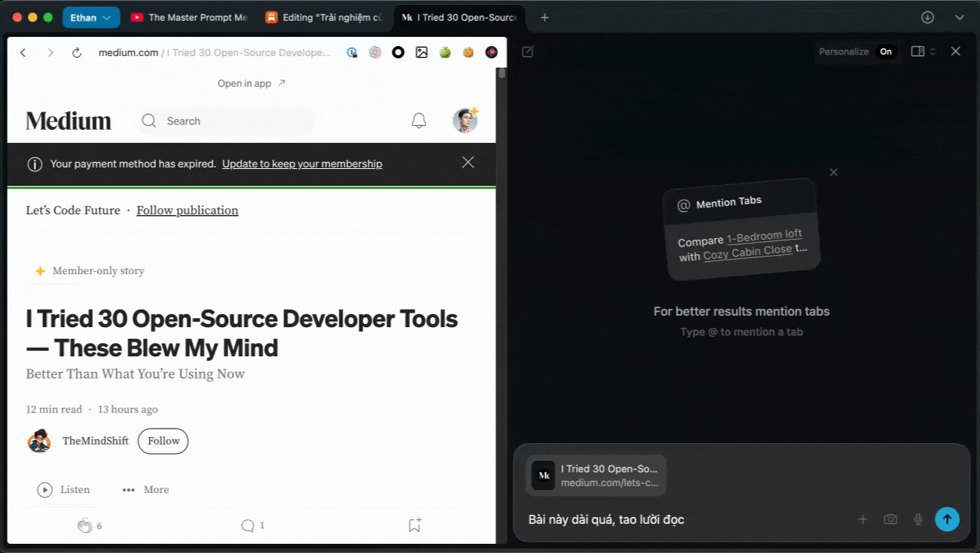
Task: Change sidebar layout option
Action: tap(922, 51)
